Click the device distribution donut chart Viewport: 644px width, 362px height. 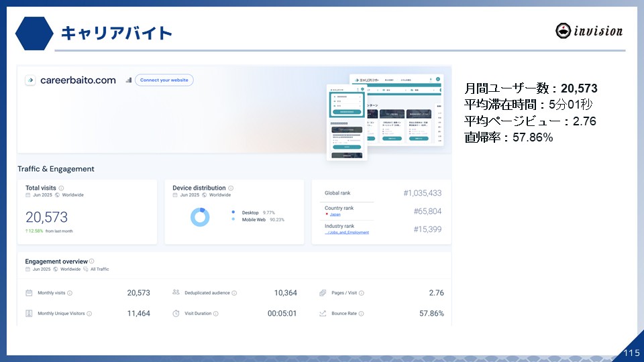click(x=200, y=217)
